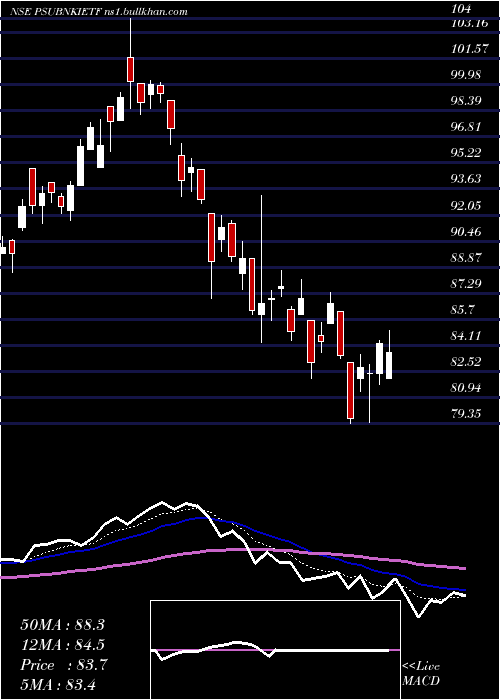This screenshot has height=700, width=500.
Task: Click the 50MA : 88.3 readout
Action: pos(62,625)
